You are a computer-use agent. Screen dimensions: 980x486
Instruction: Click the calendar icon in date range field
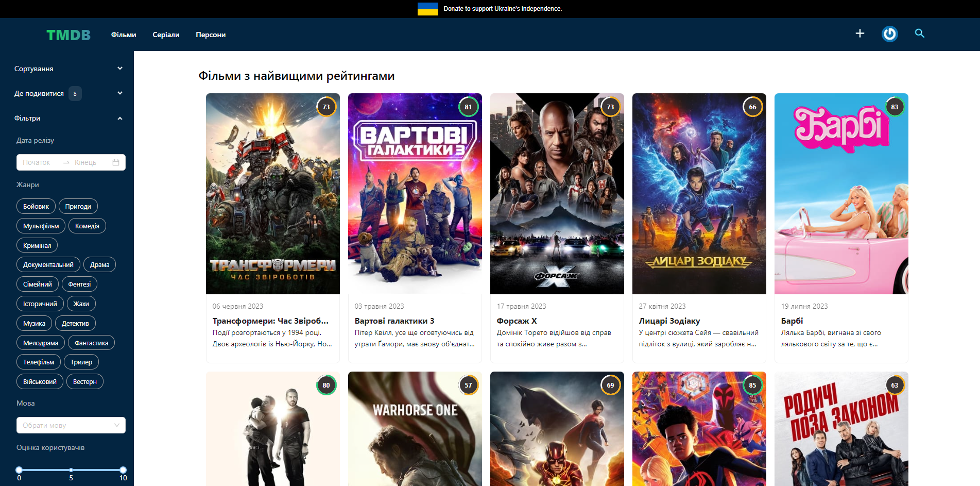click(x=116, y=162)
